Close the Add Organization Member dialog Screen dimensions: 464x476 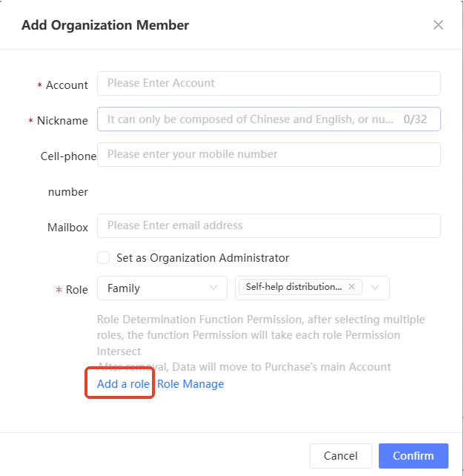(438, 25)
